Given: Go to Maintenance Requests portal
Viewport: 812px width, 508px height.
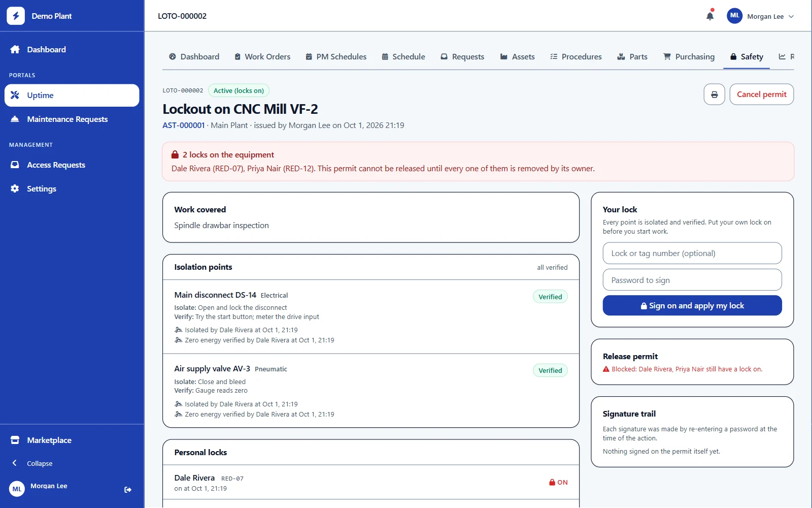Looking at the screenshot, I should pos(72,119).
